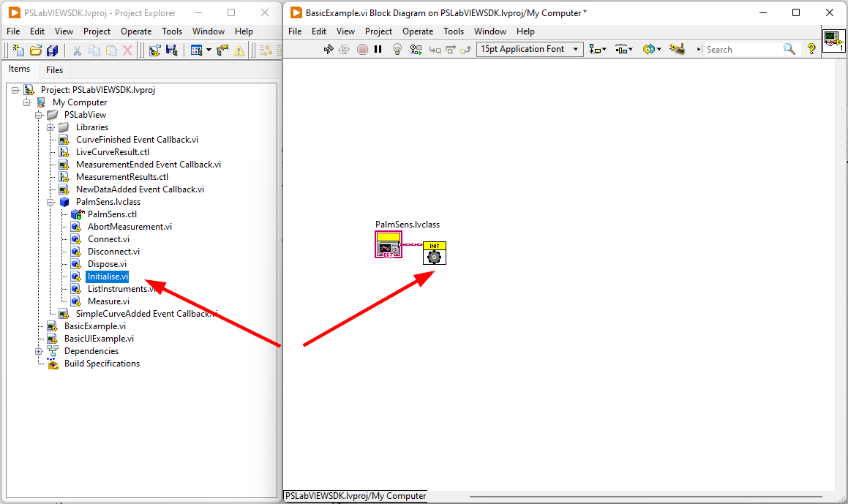The height and width of the screenshot is (504, 848).
Task: Click the Initialise VI node on diagram
Action: tap(435, 253)
